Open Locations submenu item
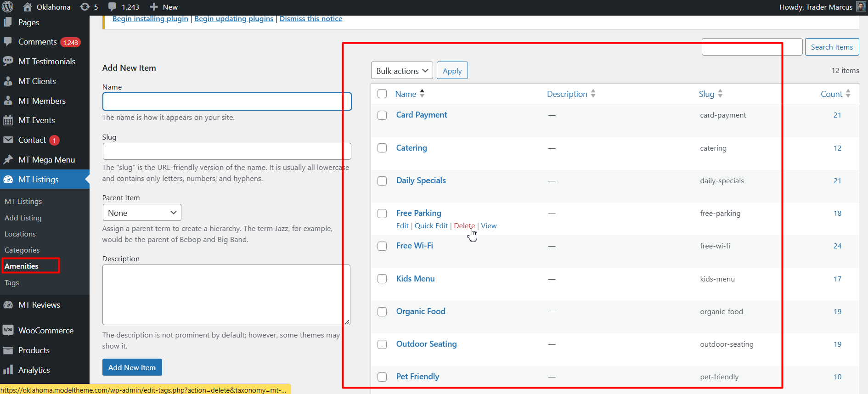868x394 pixels. pyautogui.click(x=20, y=234)
